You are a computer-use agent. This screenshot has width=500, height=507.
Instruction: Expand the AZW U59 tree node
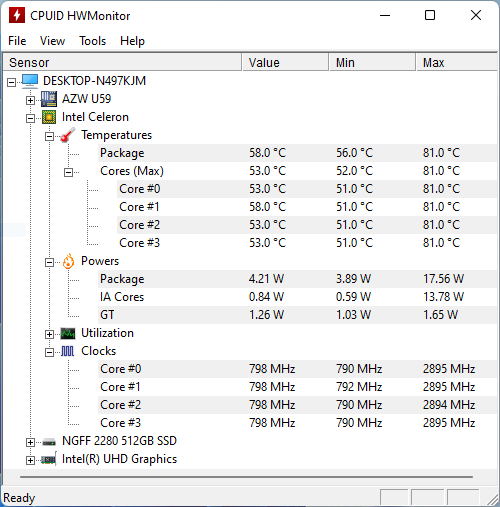pos(30,100)
